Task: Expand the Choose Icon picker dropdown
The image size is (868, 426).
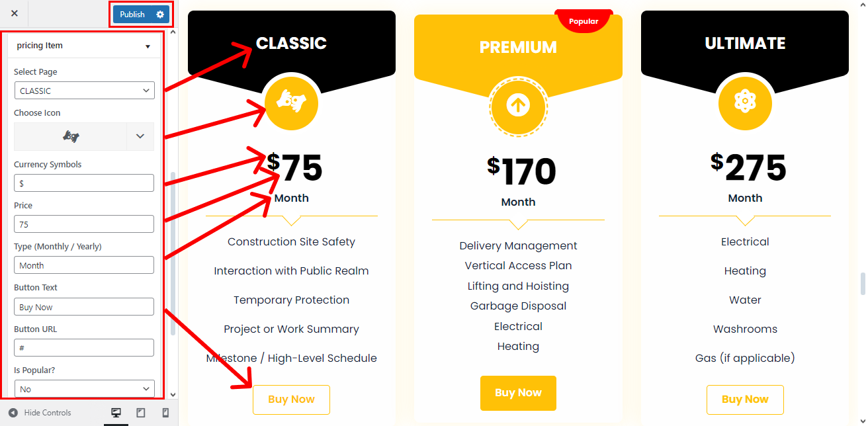Action: point(140,136)
